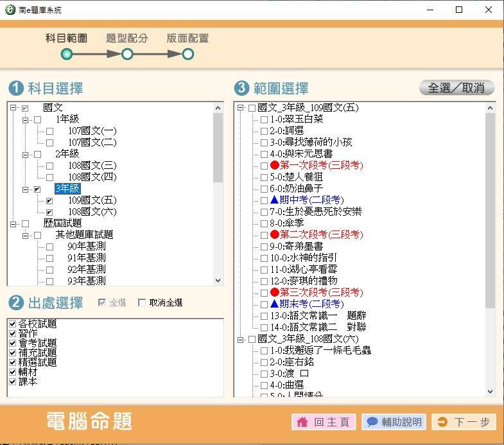The width and height of the screenshot is (504, 445).
Task: Click the blue triangle icon of 期中考(二段考)
Action: click(275, 200)
